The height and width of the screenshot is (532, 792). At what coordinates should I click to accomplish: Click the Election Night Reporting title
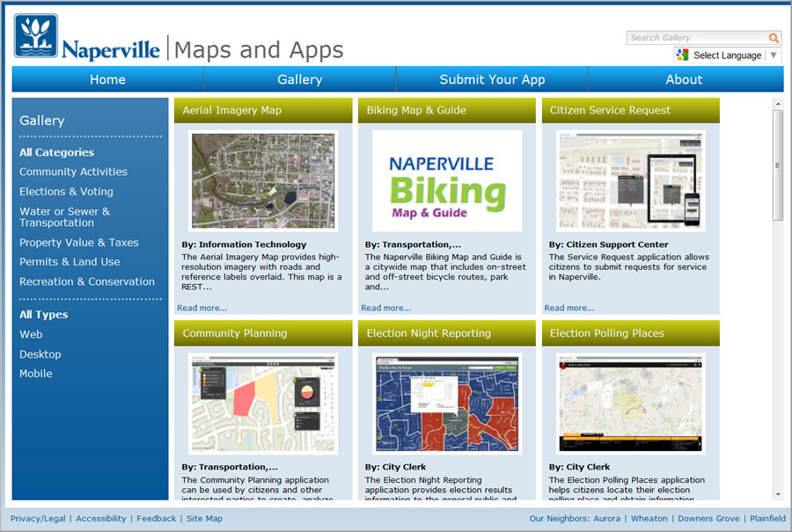(x=429, y=333)
